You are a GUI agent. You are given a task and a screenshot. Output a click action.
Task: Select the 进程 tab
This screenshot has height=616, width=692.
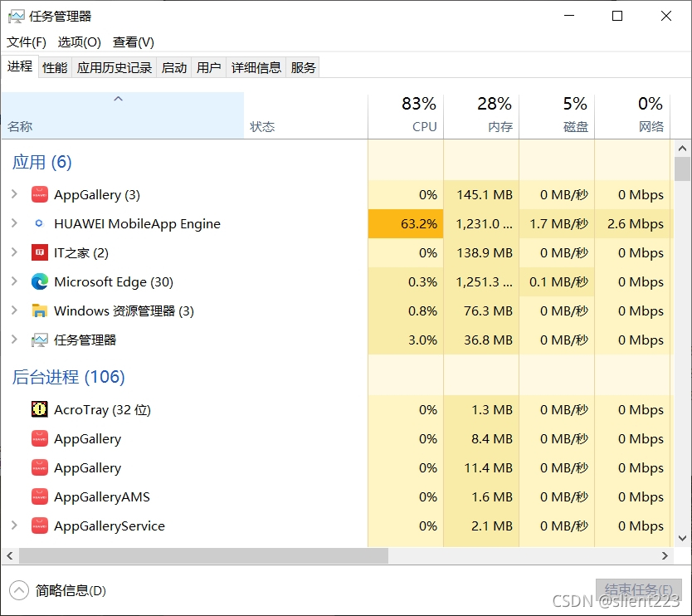[x=20, y=66]
